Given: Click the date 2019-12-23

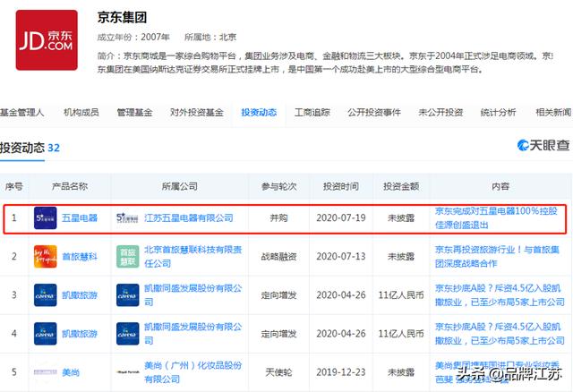Looking at the screenshot, I should pos(341,372).
